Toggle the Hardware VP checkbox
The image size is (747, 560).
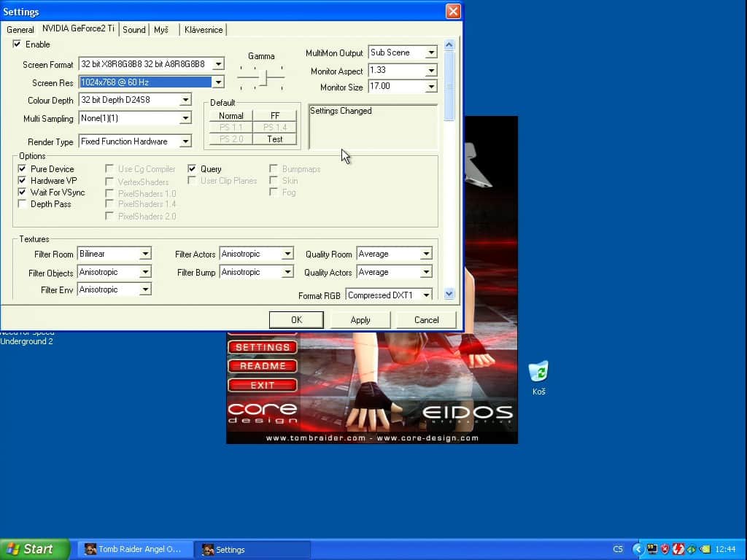[22, 181]
